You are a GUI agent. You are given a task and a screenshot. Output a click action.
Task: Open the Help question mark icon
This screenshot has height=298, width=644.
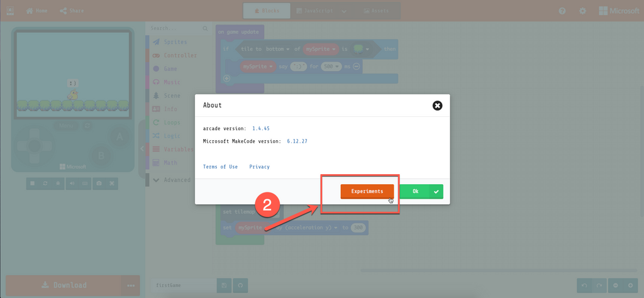pos(562,11)
